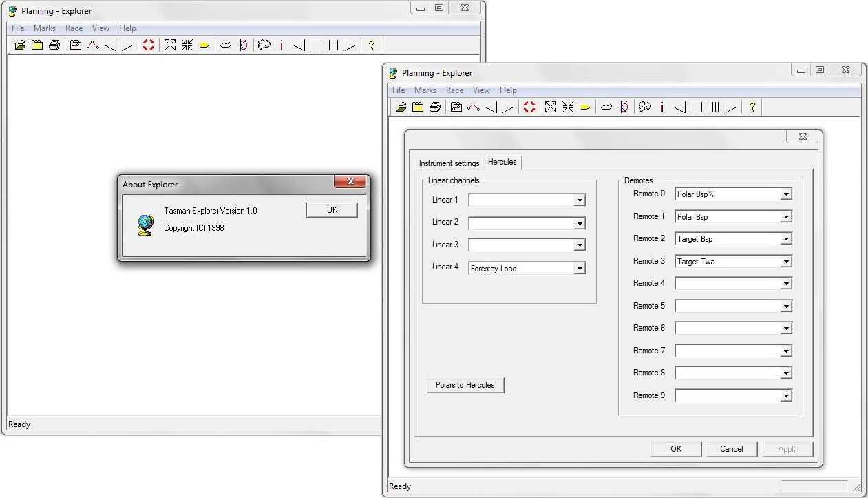868x498 pixels.
Task: Click the expand-arrows icon in the Hercules-dialog window toolbar
Action: tap(550, 107)
